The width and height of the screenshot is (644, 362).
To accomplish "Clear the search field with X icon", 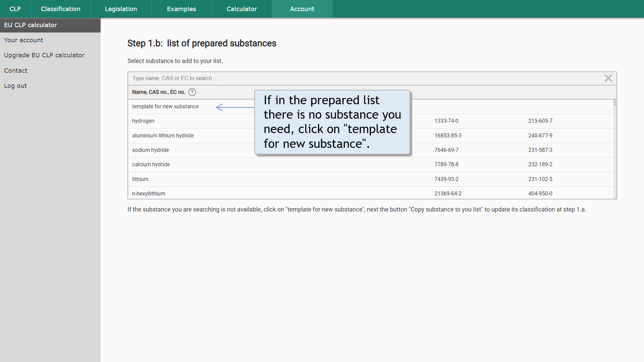I will click(609, 78).
